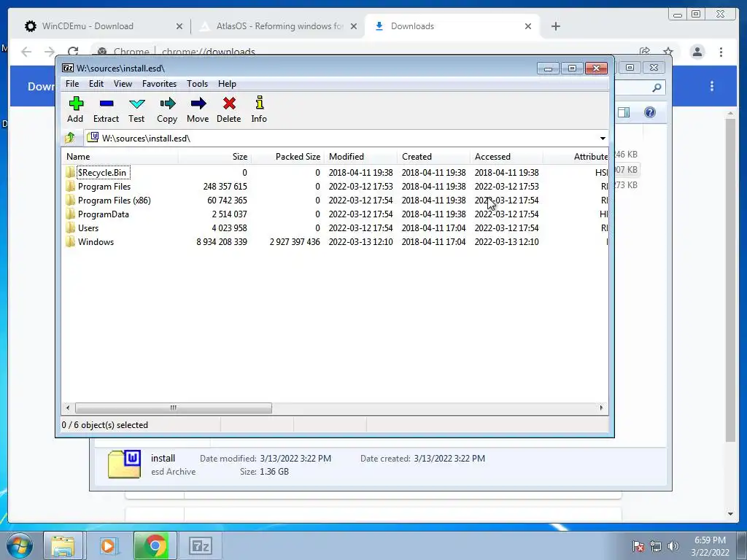Open Chrome profile avatar icon
This screenshot has width=747, height=560.
697,52
